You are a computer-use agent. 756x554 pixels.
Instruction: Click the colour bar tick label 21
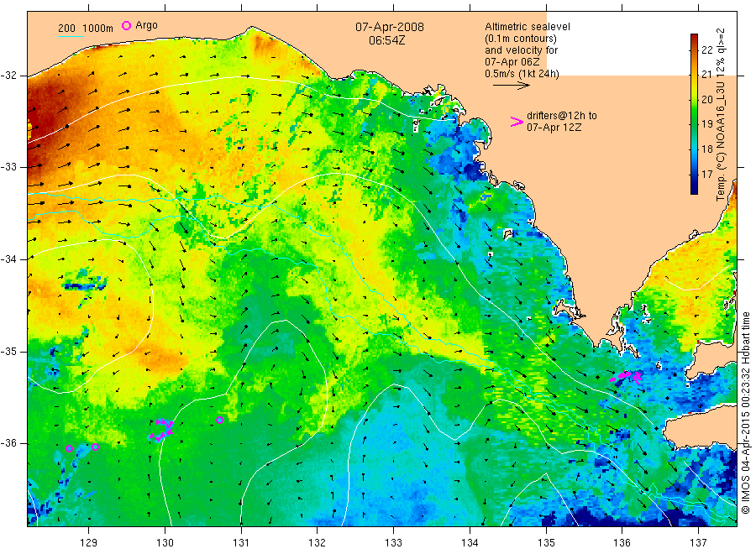(706, 74)
